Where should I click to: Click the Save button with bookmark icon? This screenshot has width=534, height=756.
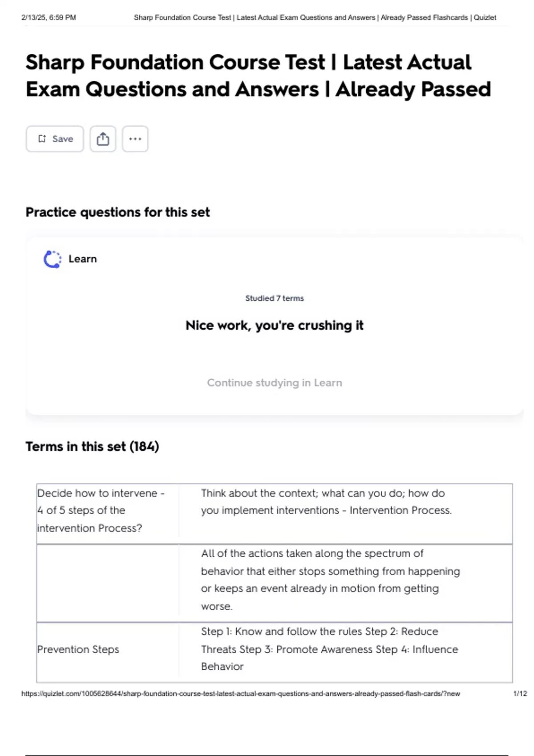(55, 139)
